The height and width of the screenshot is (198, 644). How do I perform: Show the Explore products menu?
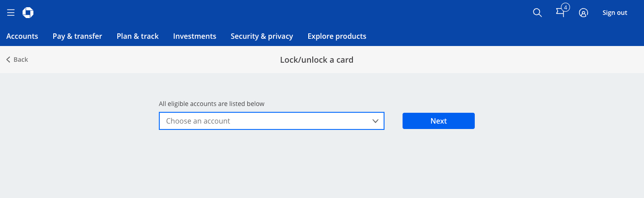pyautogui.click(x=337, y=36)
